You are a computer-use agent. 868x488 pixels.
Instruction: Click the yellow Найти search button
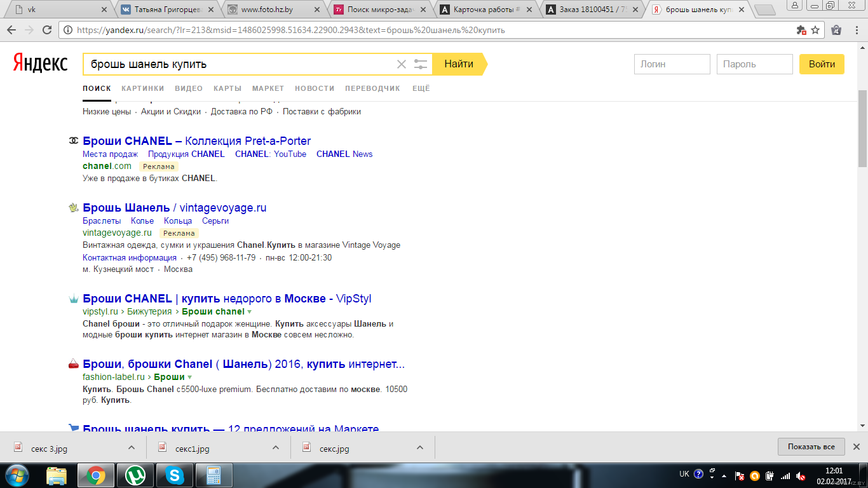tap(459, 64)
